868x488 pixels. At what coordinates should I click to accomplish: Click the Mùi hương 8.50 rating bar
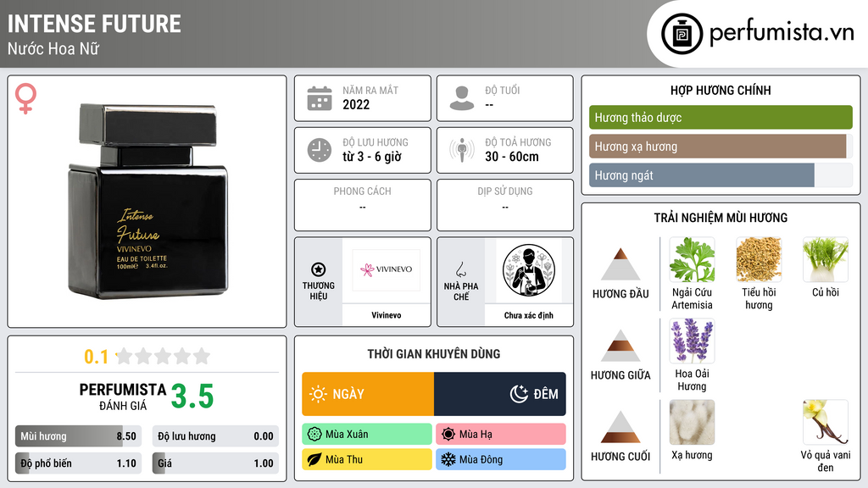[78, 436]
